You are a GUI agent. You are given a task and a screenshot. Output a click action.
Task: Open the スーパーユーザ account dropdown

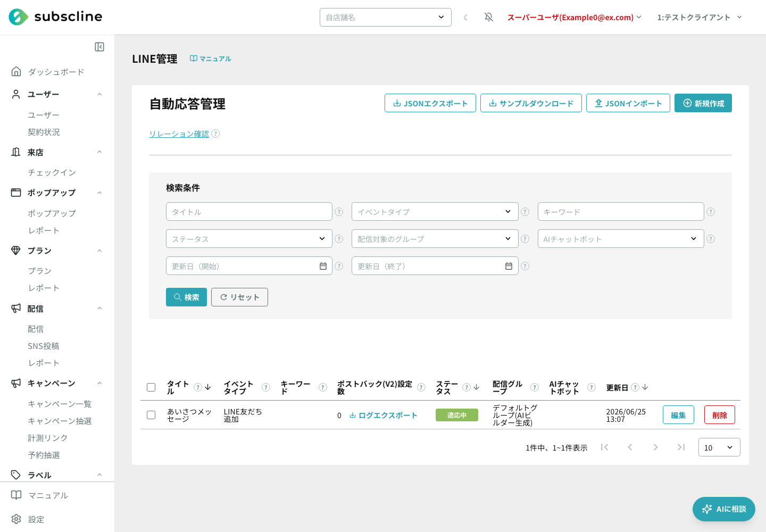[574, 18]
